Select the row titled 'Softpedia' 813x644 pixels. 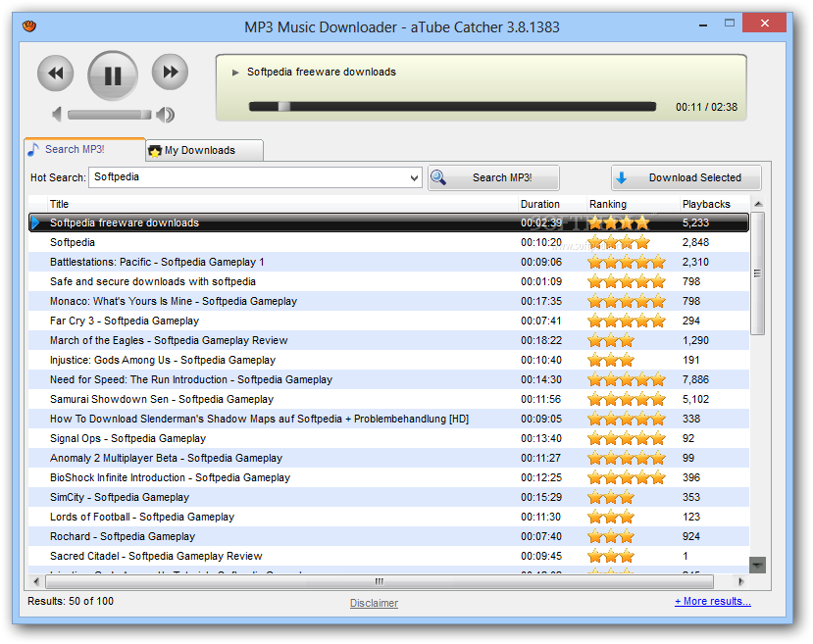[389, 242]
